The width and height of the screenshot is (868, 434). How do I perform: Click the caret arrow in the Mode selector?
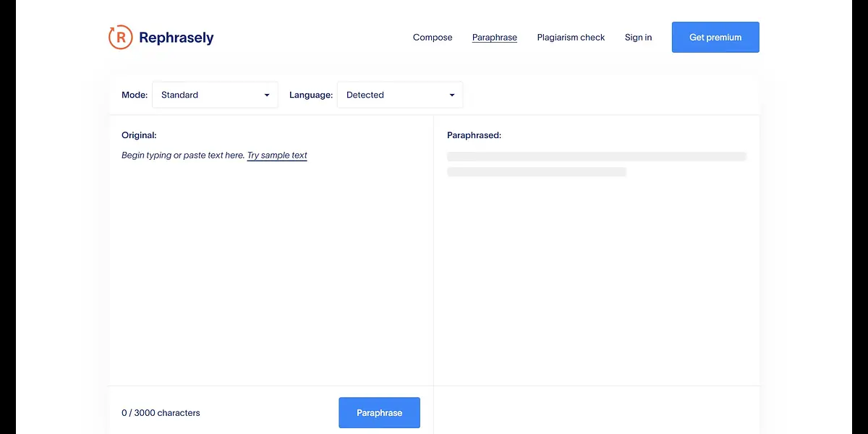click(x=267, y=95)
